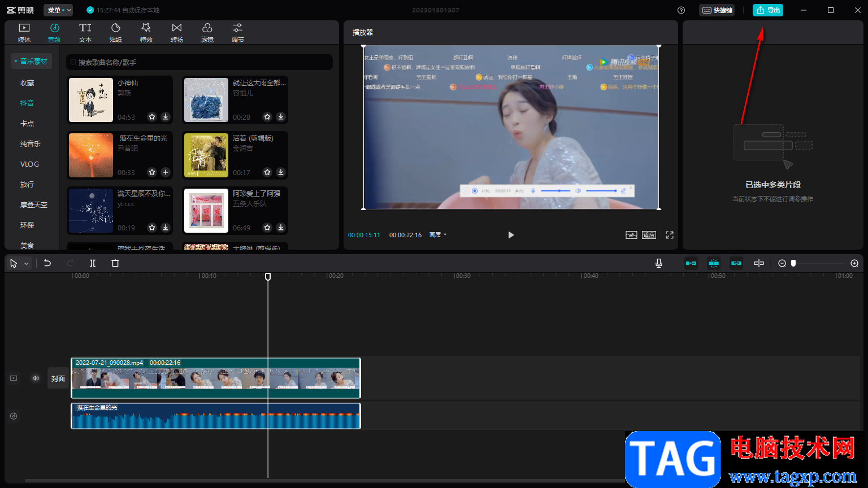Select the 抖音 music category
This screenshot has width=868, height=488.
pyautogui.click(x=27, y=103)
